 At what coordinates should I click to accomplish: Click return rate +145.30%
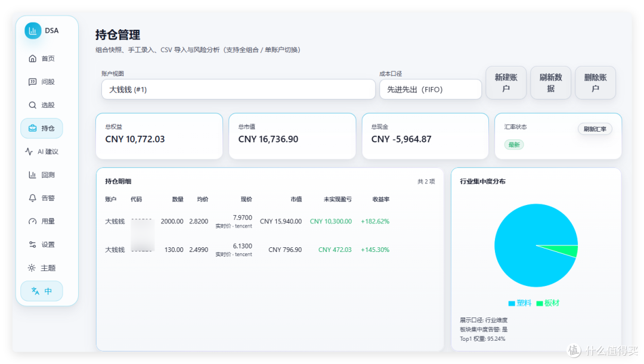click(375, 250)
